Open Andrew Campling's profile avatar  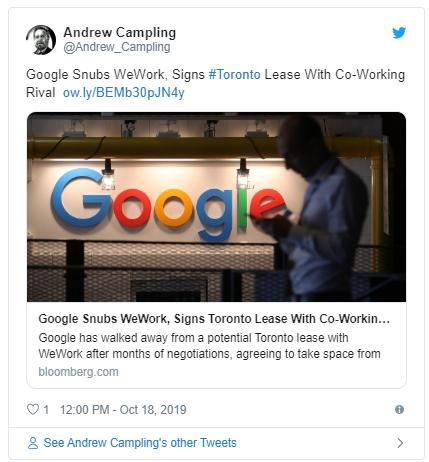click(x=41, y=40)
